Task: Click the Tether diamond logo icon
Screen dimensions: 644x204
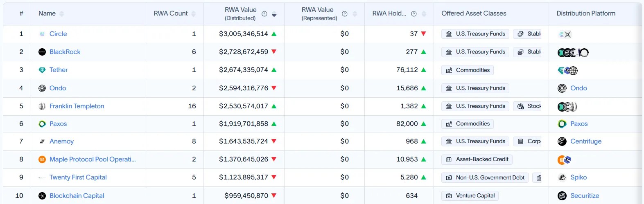Action: [42, 70]
